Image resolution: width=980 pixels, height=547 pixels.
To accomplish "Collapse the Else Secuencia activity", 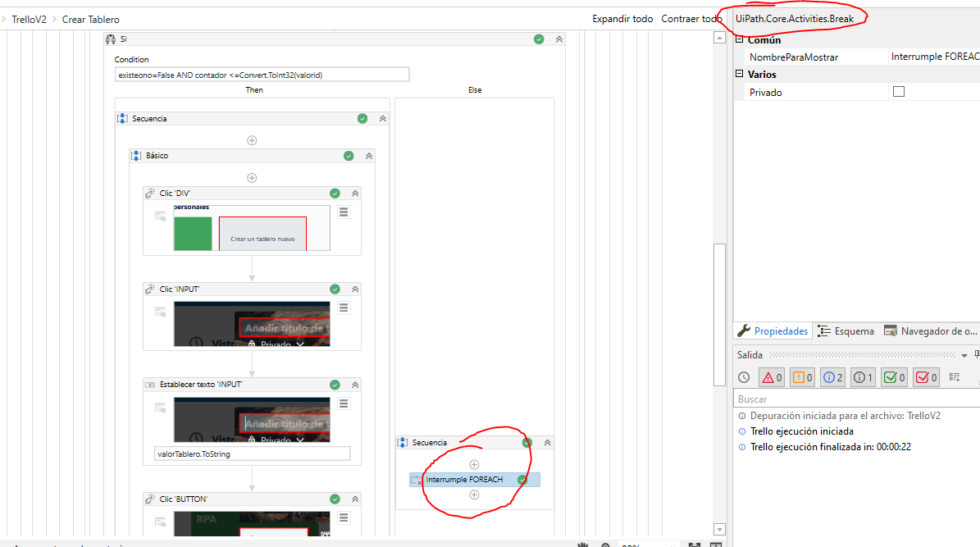I will pyautogui.click(x=548, y=443).
